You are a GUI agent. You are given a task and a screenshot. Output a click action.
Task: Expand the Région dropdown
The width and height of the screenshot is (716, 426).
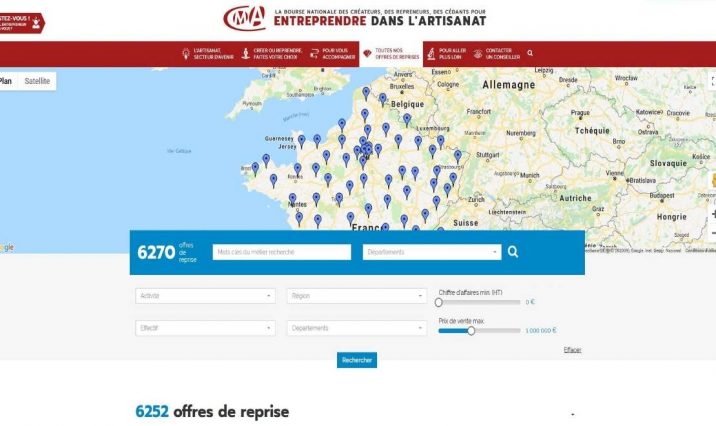click(x=357, y=296)
